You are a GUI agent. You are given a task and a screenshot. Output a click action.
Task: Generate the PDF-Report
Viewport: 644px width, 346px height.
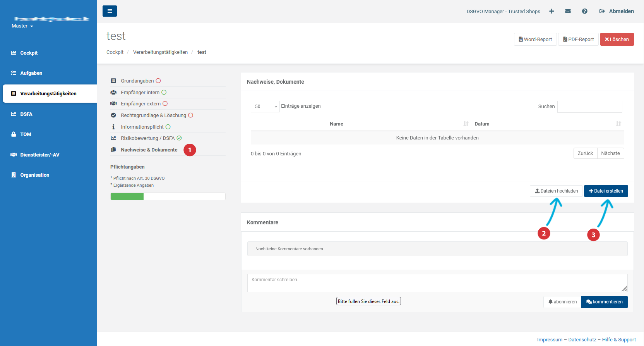(x=578, y=40)
